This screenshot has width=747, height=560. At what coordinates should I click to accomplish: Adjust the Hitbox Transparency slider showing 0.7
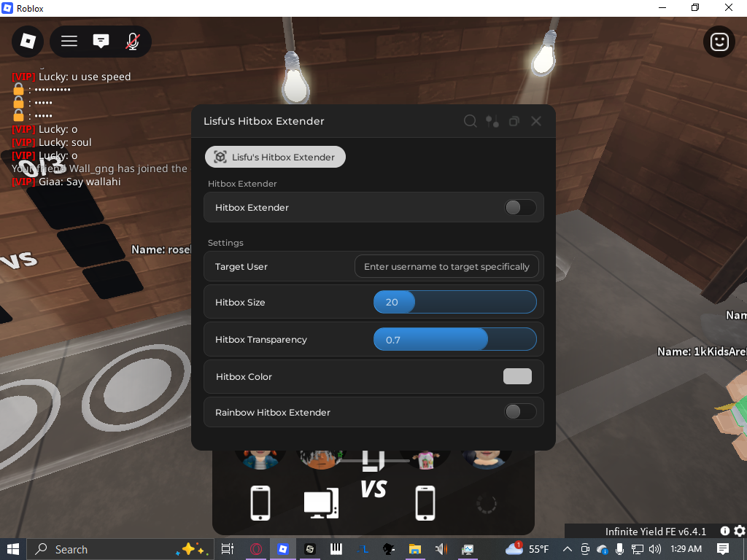click(x=455, y=340)
